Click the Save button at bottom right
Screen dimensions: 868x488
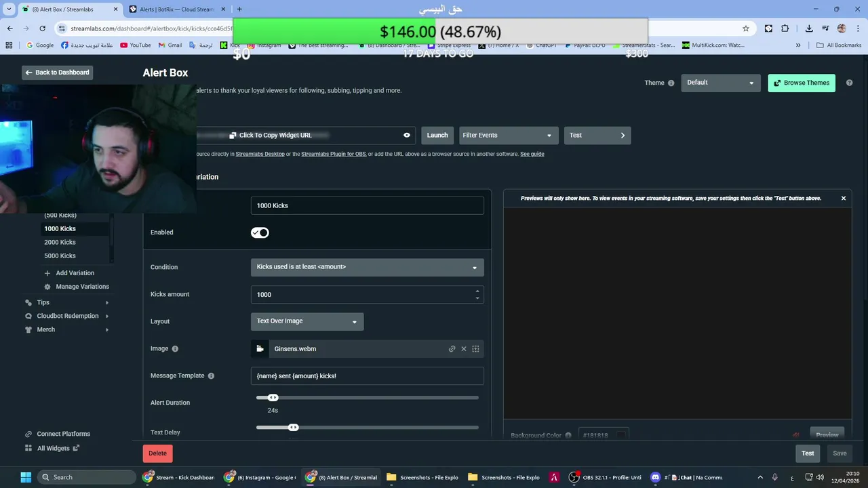pos(840,453)
